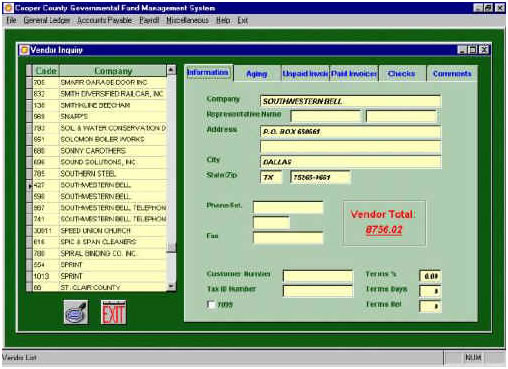The height and width of the screenshot is (369, 508).
Task: Select SOUND SOLUTIONS, INC row
Action: [99, 162]
